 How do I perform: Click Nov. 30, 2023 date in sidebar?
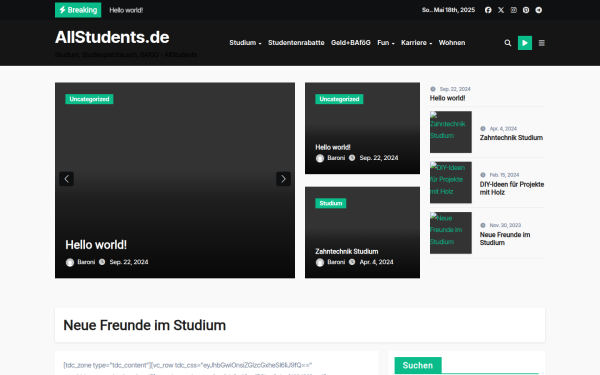(505, 225)
